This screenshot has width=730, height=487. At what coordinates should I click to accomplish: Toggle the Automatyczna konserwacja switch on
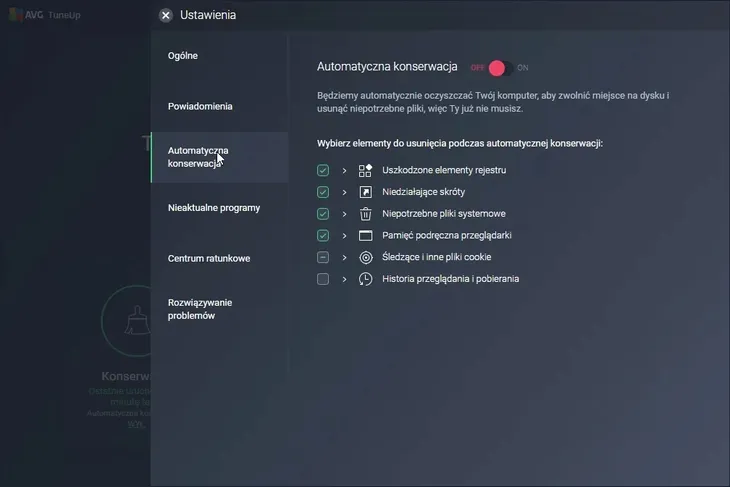point(500,68)
